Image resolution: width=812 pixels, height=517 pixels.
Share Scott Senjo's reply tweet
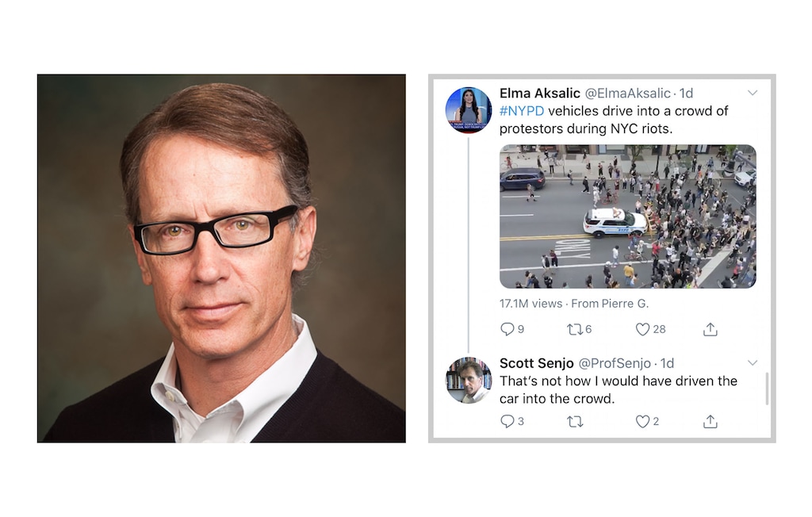pyautogui.click(x=710, y=421)
